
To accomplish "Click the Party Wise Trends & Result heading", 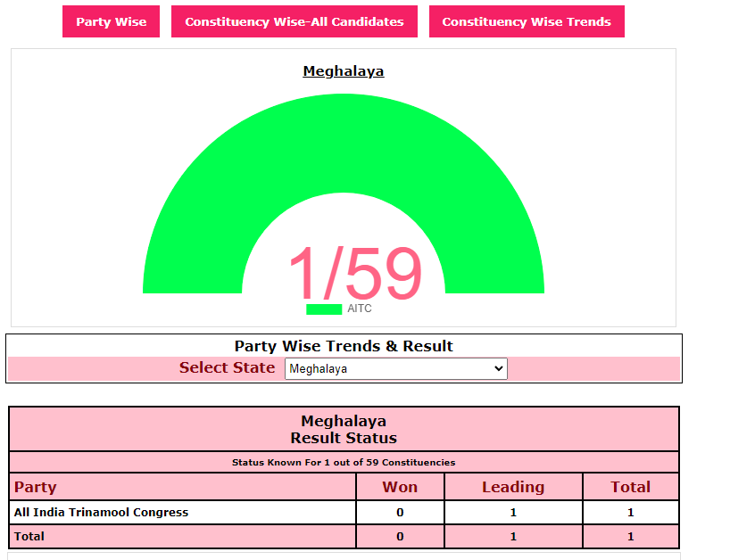I will point(344,346).
